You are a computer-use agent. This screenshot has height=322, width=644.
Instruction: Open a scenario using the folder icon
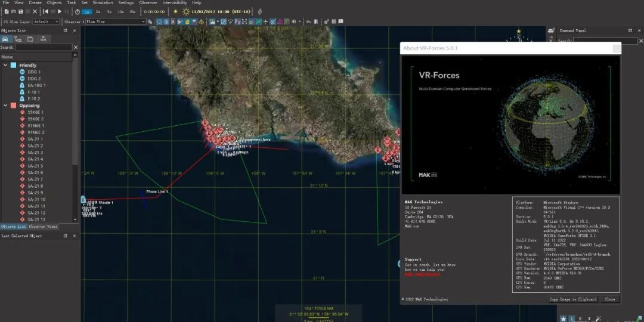14,11
